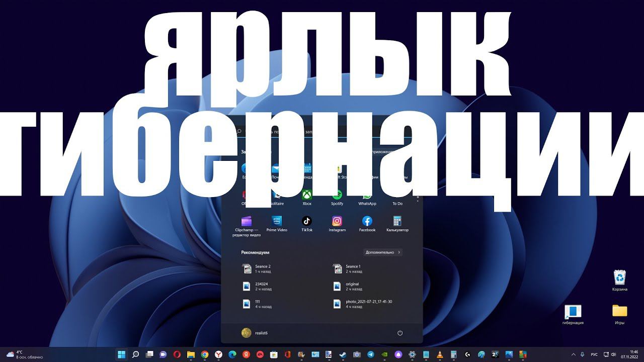Select the гибернация desktop shortcut
The height and width of the screenshot is (362, 644).
[573, 314]
